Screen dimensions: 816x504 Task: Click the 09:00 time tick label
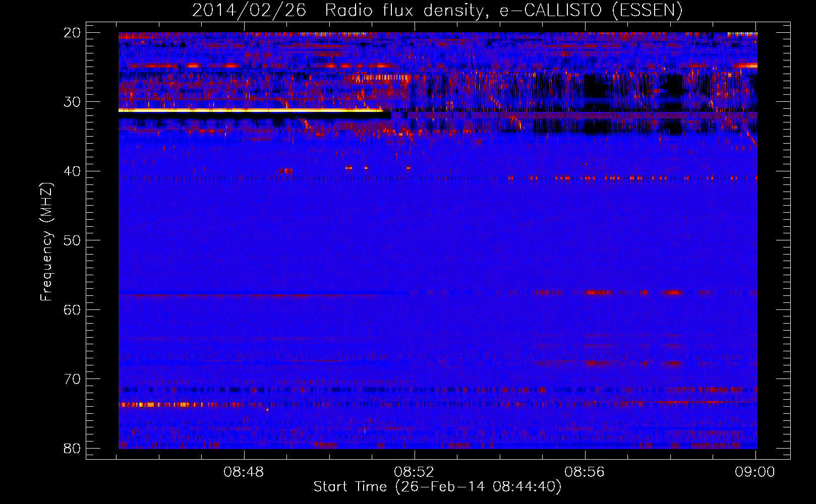[x=755, y=472]
